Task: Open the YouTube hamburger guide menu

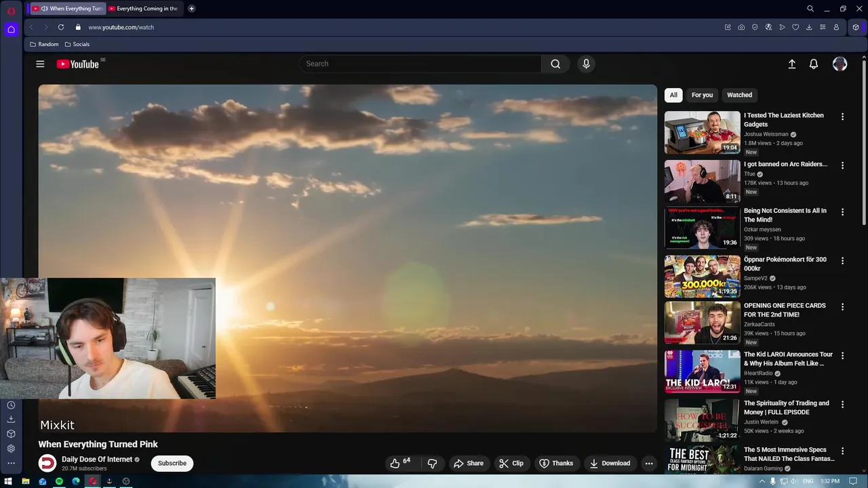Action: [40, 64]
